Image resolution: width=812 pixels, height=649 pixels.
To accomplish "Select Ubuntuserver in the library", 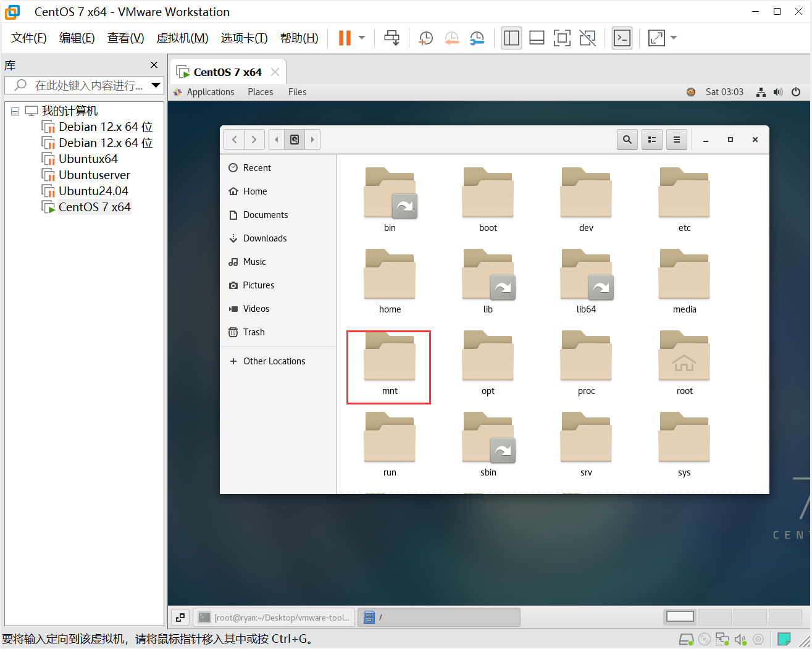I will tap(86, 175).
